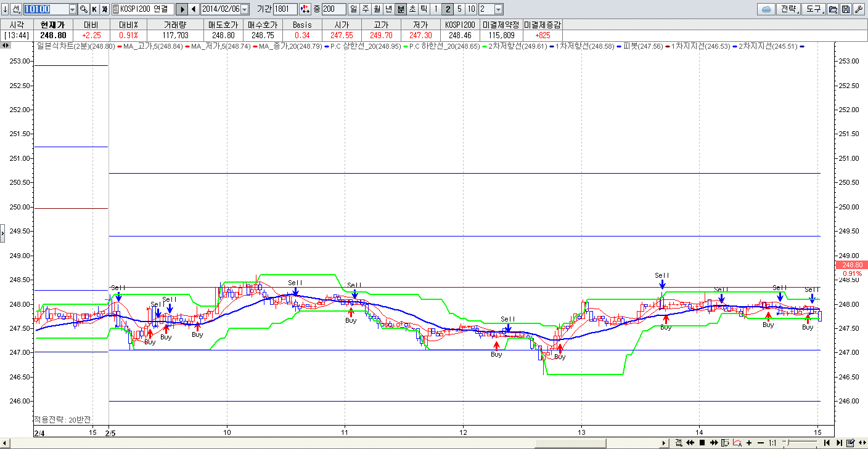Select the 5-minute interval button
Viewport: 868px width, 449px height.
459,9
